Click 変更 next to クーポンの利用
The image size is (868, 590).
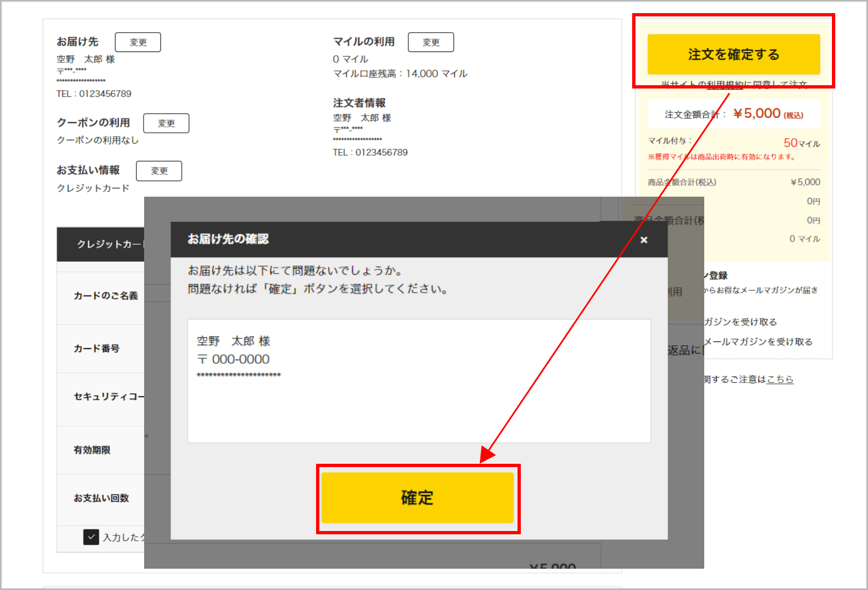tap(166, 123)
